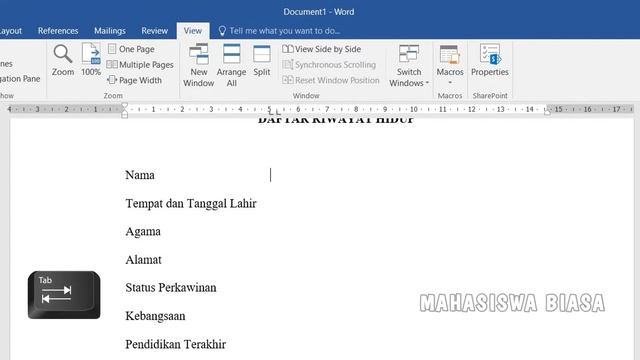640x360 pixels.
Task: Click the Tell me search box
Action: tap(284, 31)
